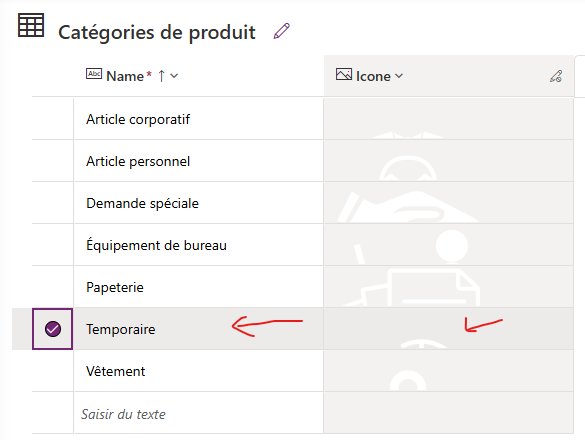Open the Icone image cell for Papeterie

coord(448,287)
